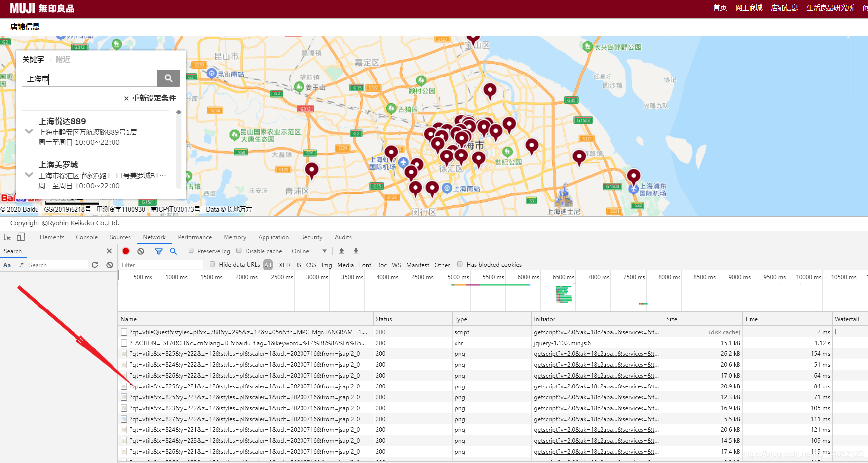Switch to the Elements tab
The height and width of the screenshot is (463, 868).
click(x=52, y=237)
